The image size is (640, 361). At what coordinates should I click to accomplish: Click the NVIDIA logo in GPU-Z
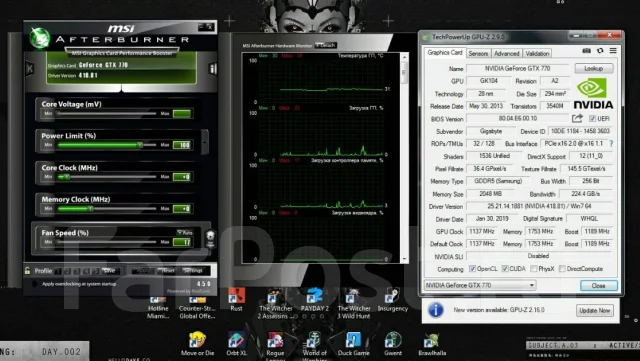coord(593,94)
